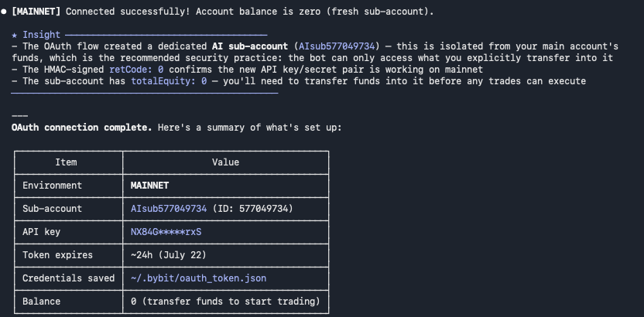
Task: Click the [MAINNET] tag in first line
Action: (36, 12)
